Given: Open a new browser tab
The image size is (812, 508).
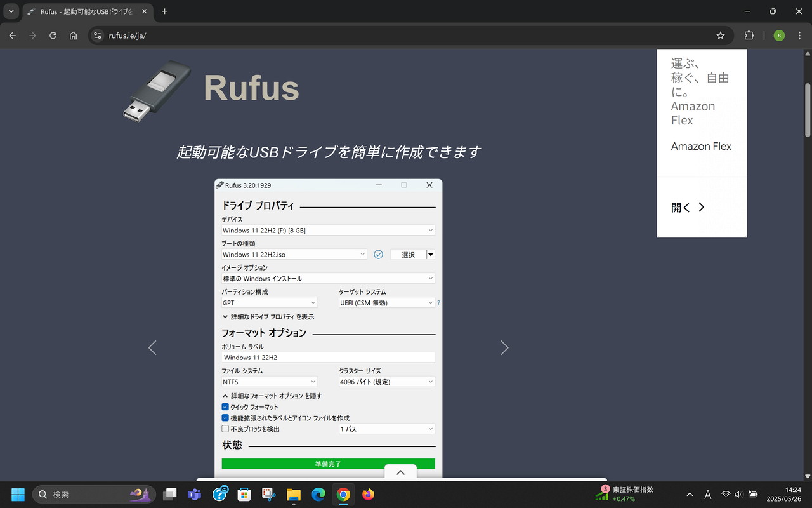Looking at the screenshot, I should [x=165, y=11].
